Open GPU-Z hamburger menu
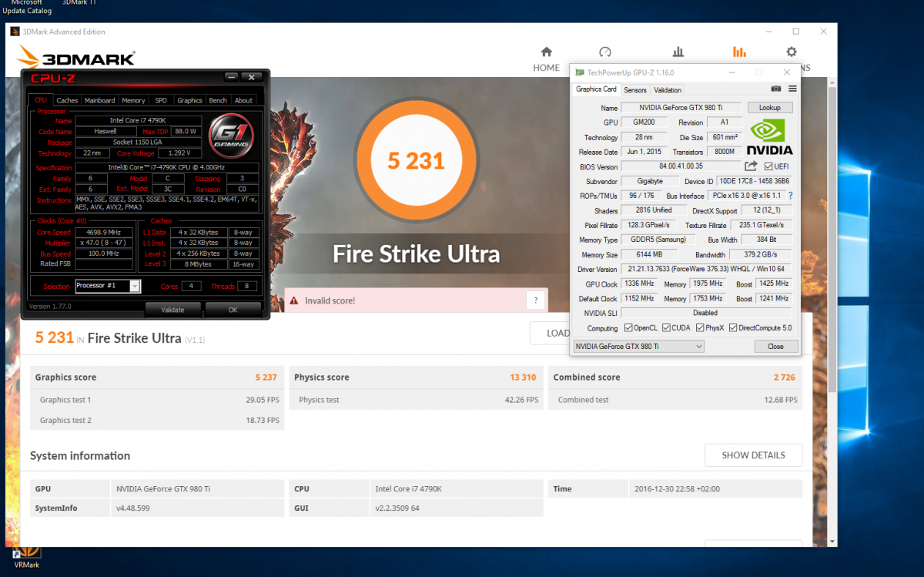 pyautogui.click(x=792, y=89)
